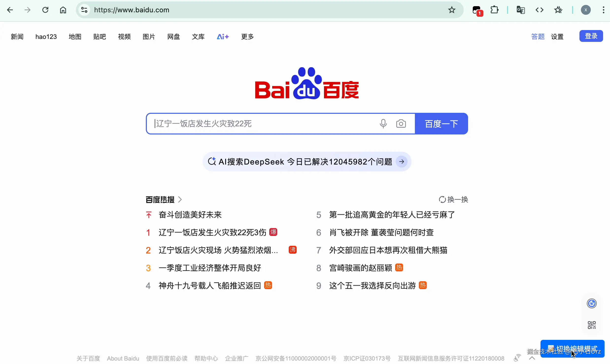Viewport: 610px width, 364px height.
Task: Click 京ICP证030173号 footer link
Action: point(367,358)
